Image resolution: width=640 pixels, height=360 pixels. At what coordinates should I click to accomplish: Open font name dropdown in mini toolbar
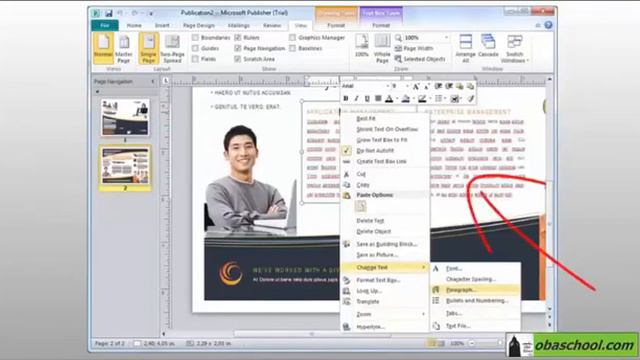click(387, 86)
